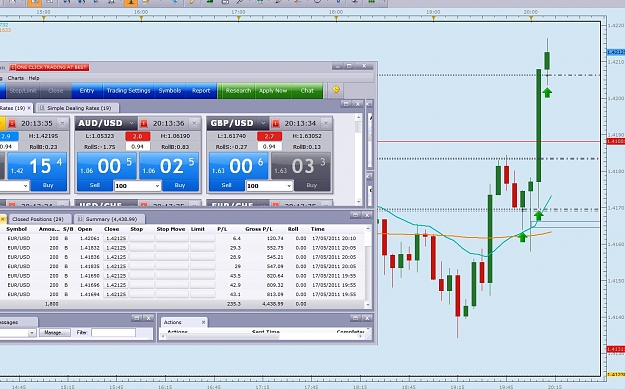625x389 pixels.
Task: Click the Simple Dealing Rates tab icon
Action: 41,108
